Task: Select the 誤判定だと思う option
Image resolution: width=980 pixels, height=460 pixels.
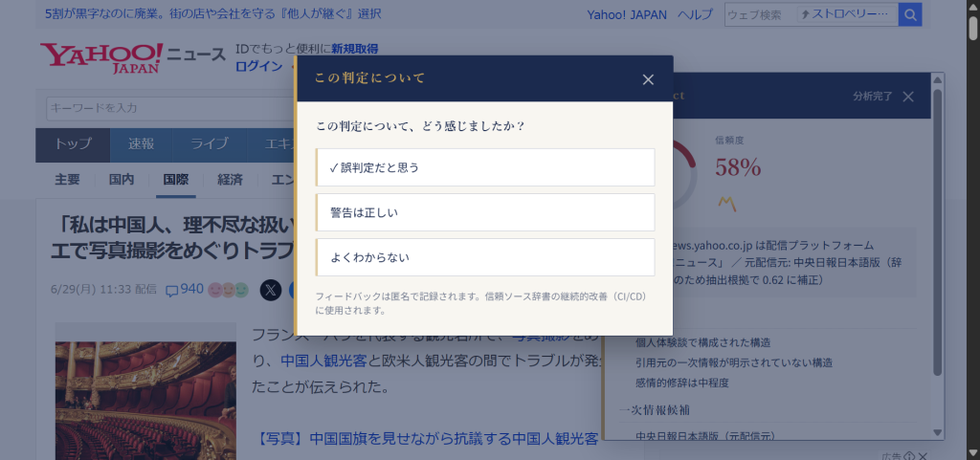Action: 485,167
